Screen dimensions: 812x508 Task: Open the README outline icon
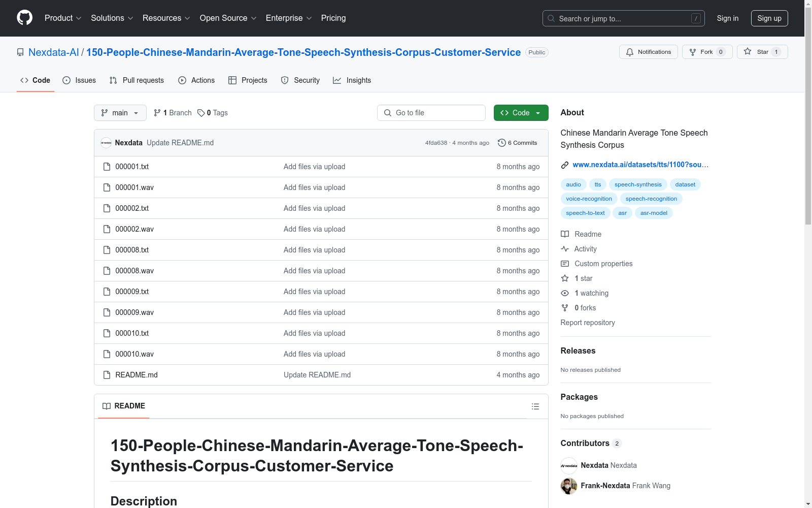(x=535, y=406)
